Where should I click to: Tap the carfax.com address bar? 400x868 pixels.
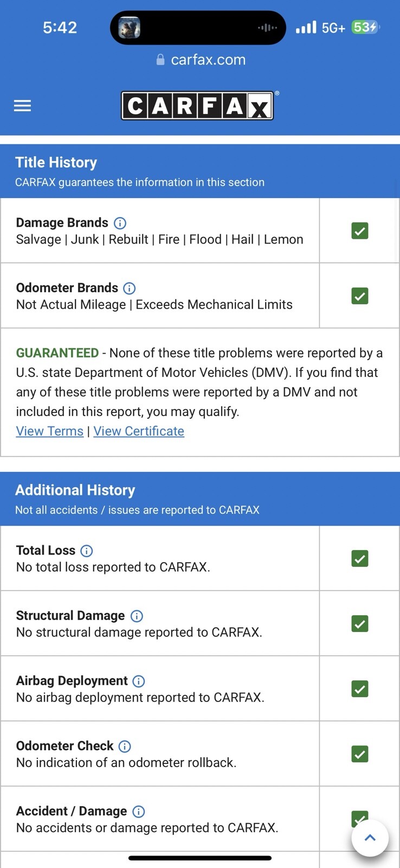point(201,60)
